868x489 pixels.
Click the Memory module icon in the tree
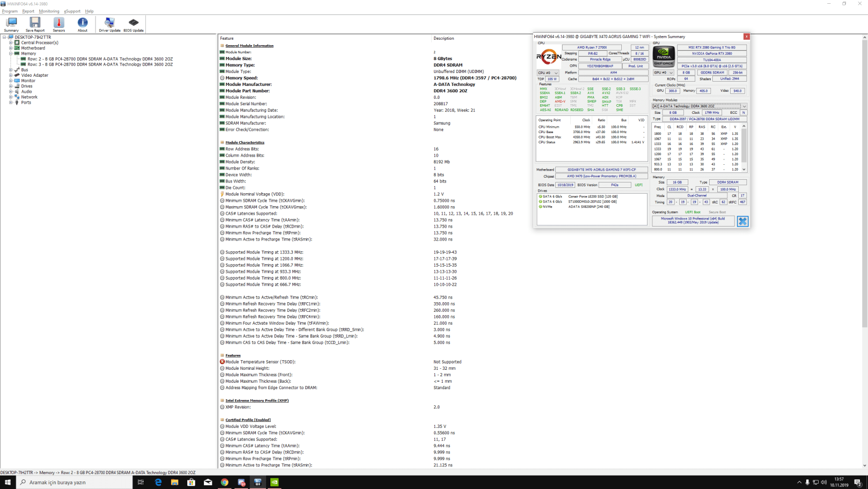tap(17, 53)
